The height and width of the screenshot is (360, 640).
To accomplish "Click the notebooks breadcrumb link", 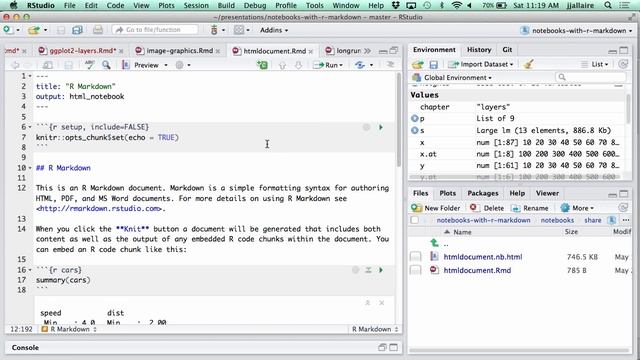I will tap(557, 220).
